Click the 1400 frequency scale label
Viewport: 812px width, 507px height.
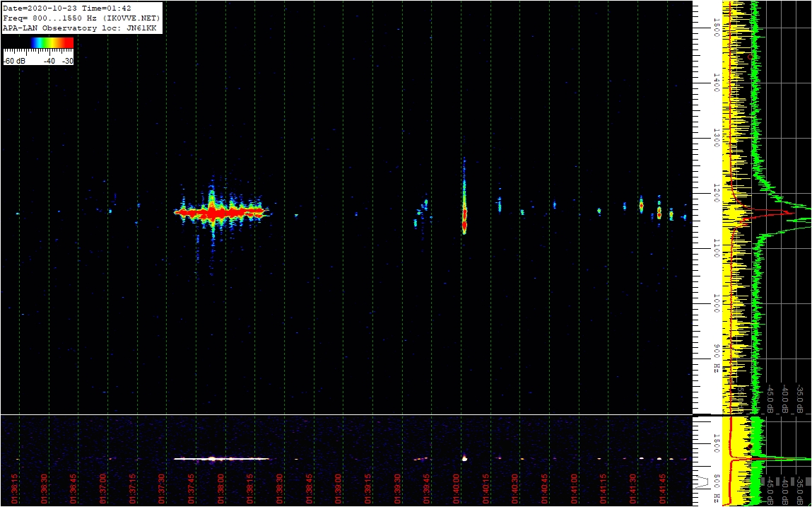pyautogui.click(x=716, y=83)
